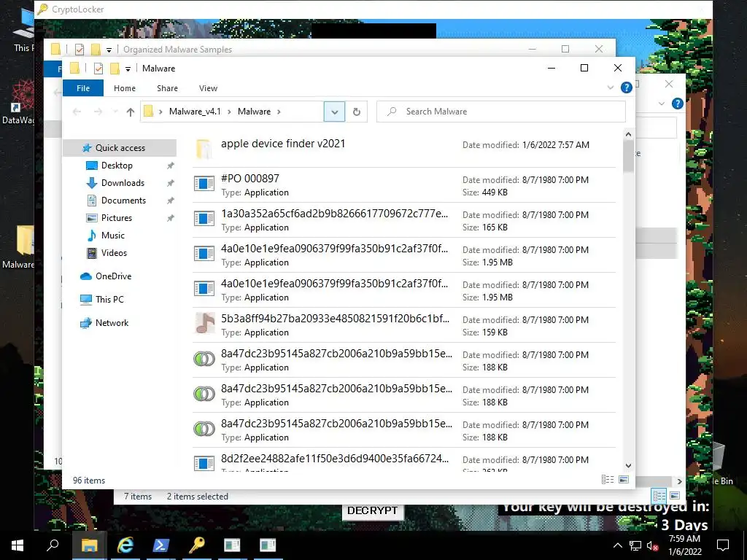Screen dimensions: 747x560
Task: Select the Malware folder on desktop
Action: click(x=19, y=248)
